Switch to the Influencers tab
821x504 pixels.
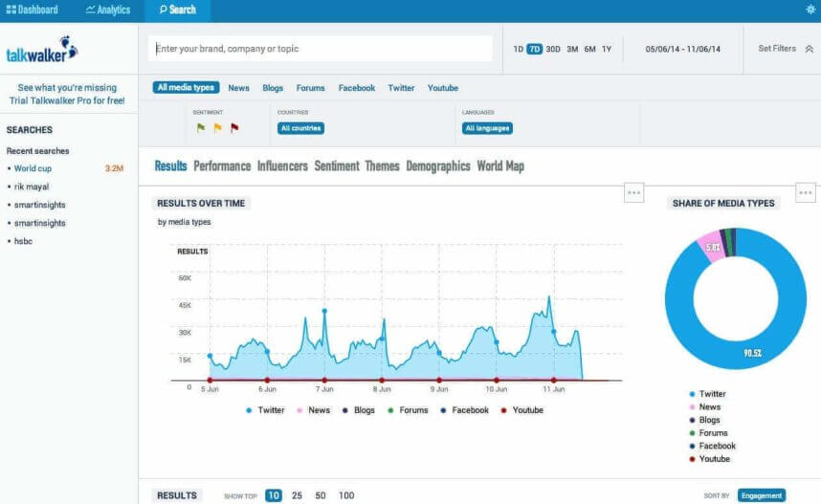pos(282,165)
